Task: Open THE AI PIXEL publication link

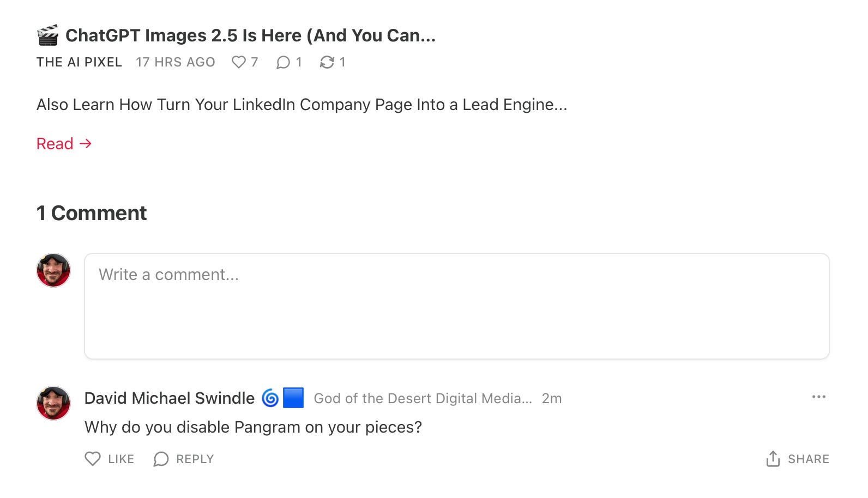Action: (79, 62)
